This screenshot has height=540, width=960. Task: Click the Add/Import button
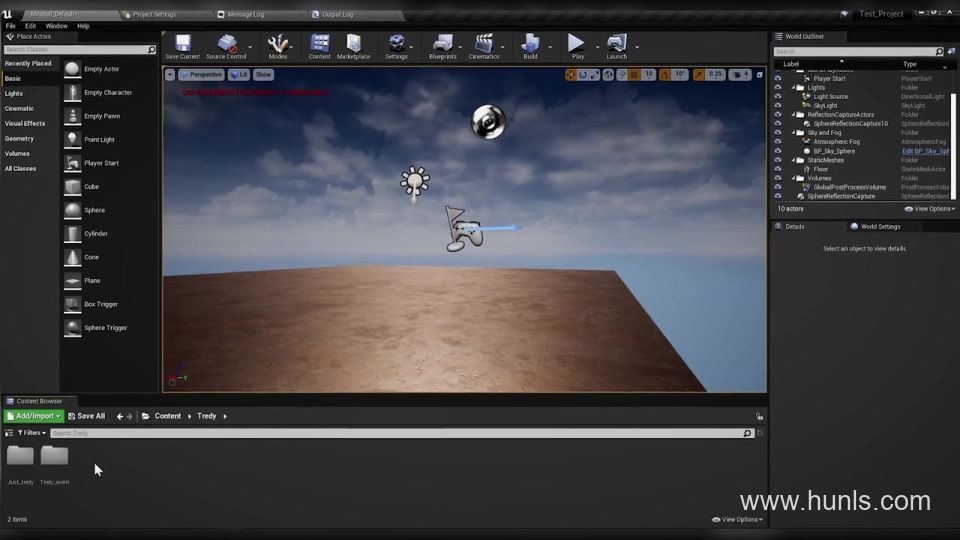tap(34, 416)
